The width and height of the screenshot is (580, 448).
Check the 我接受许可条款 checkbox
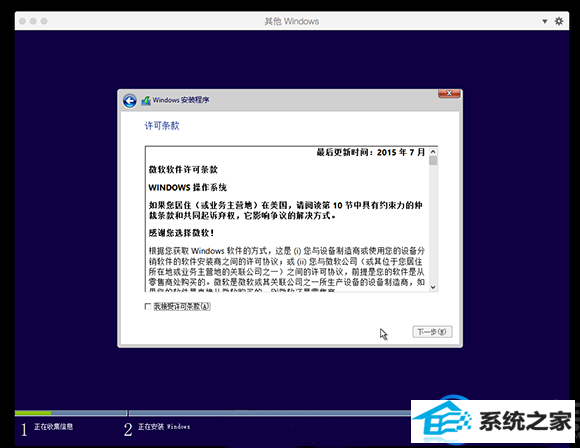148,306
